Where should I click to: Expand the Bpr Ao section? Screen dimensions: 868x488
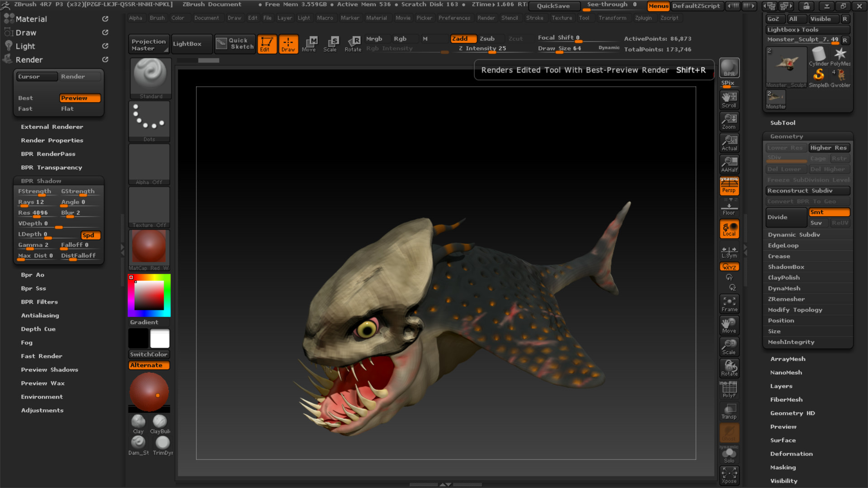33,275
